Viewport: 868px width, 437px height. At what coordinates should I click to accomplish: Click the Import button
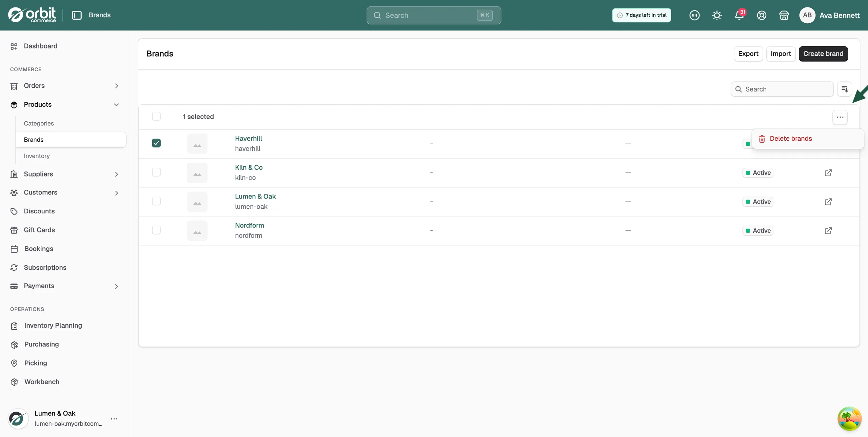781,54
